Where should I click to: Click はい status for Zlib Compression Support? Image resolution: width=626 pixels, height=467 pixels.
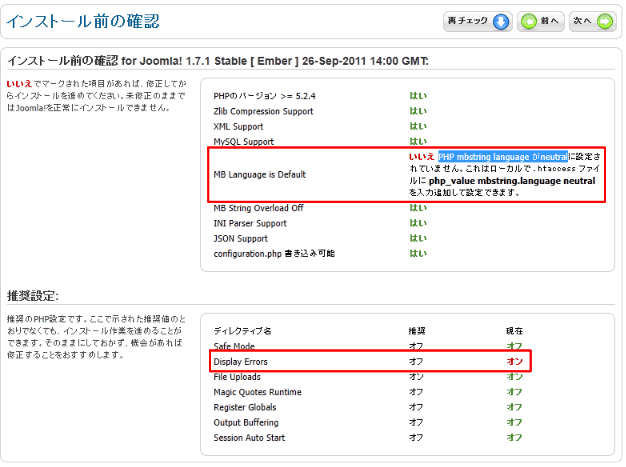pyautogui.click(x=418, y=111)
